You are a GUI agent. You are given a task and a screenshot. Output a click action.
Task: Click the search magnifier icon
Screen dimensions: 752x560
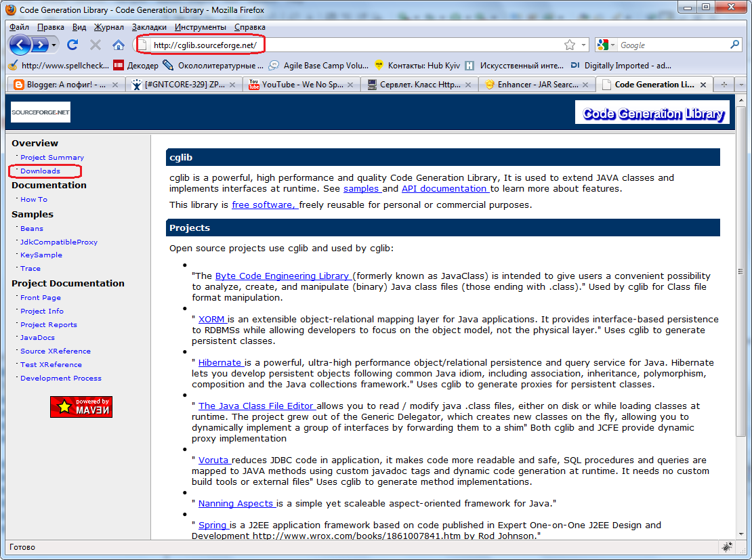734,45
